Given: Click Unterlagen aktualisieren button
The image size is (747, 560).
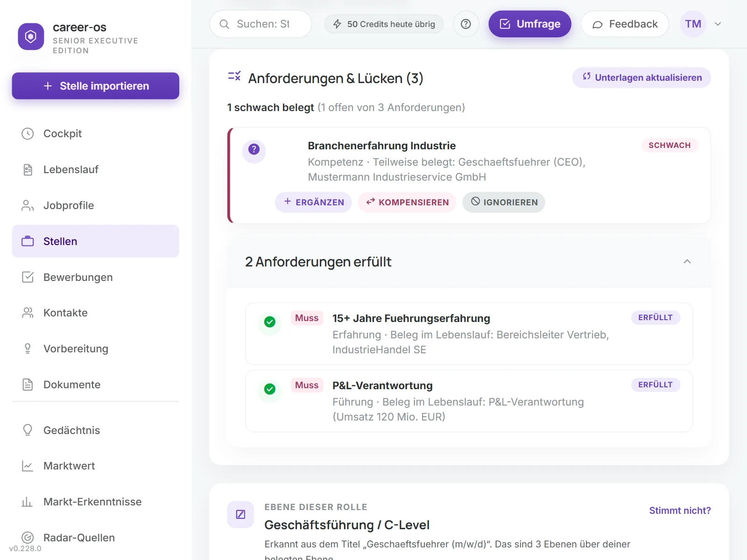Looking at the screenshot, I should tap(641, 77).
